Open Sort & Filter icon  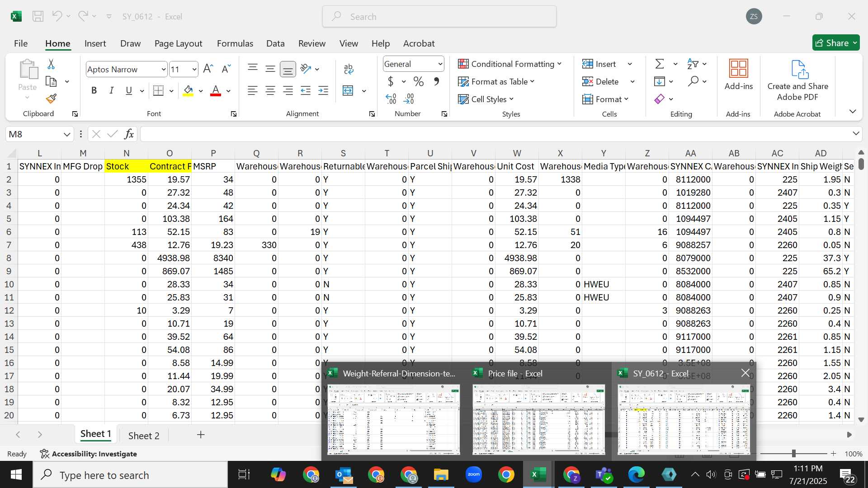tap(693, 64)
